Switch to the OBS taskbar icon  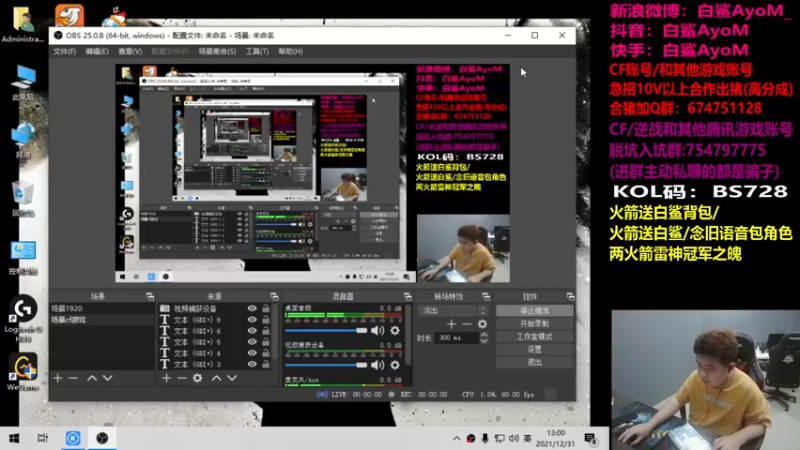click(x=102, y=438)
